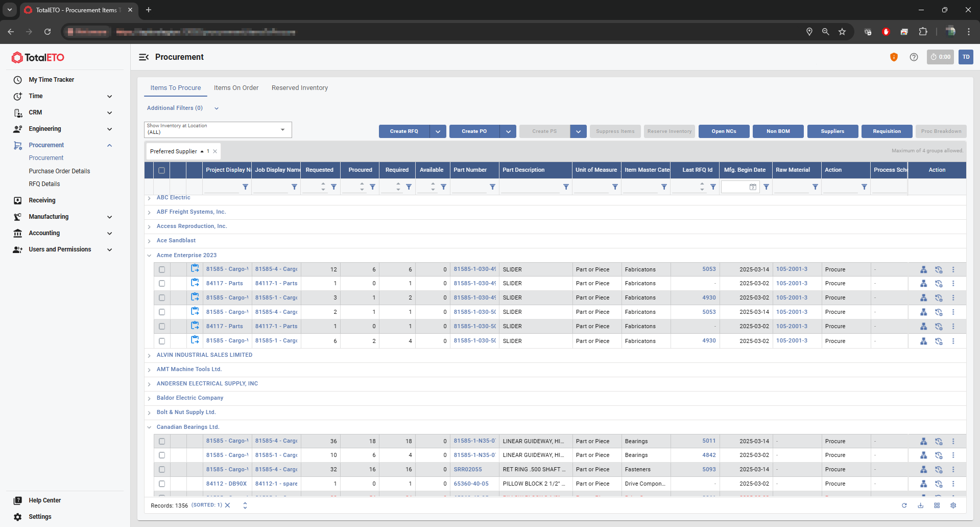Open the Create RFQ dropdown arrow

(438, 131)
